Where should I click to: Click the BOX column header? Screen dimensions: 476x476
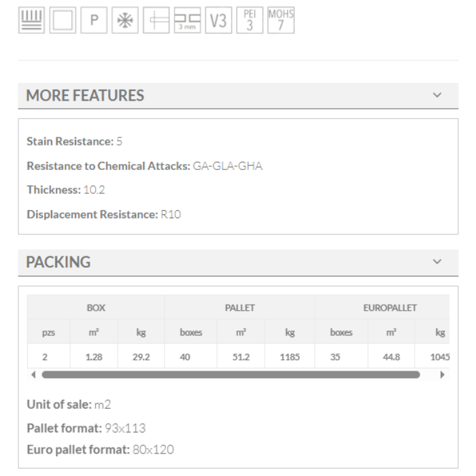coord(96,308)
